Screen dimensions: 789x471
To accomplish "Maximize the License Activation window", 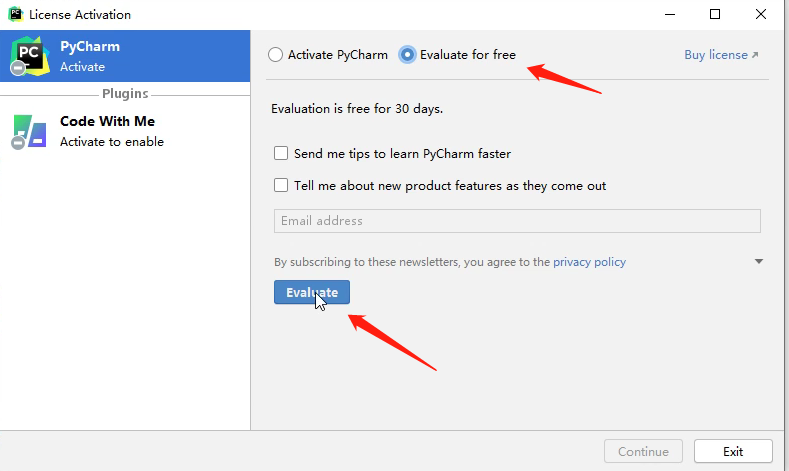I will (715, 14).
